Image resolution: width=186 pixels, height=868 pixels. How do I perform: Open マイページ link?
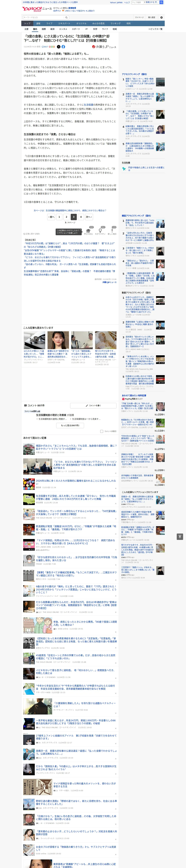coord(139,17)
